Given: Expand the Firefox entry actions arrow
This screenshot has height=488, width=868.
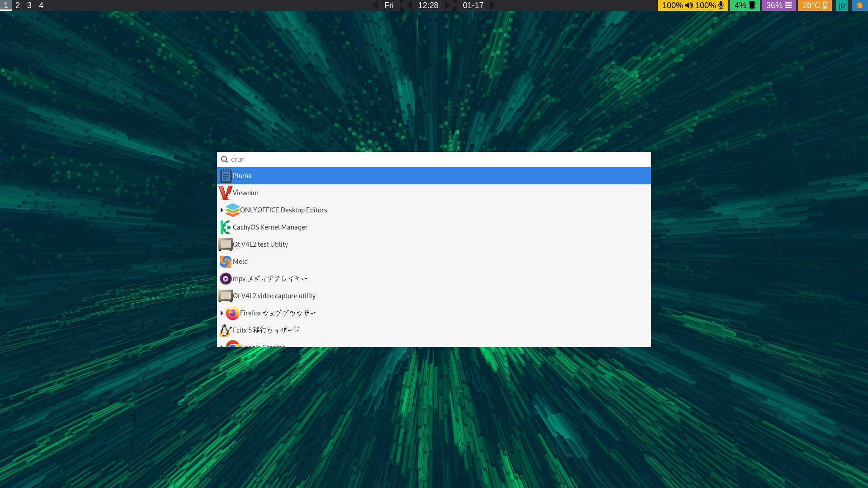Looking at the screenshot, I should (222, 313).
